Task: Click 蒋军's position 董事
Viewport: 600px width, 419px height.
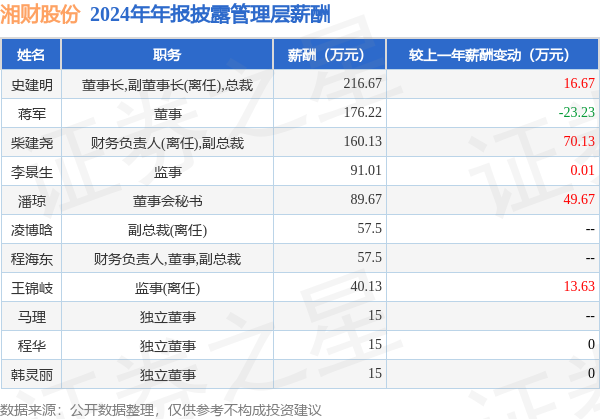Action: point(167,114)
